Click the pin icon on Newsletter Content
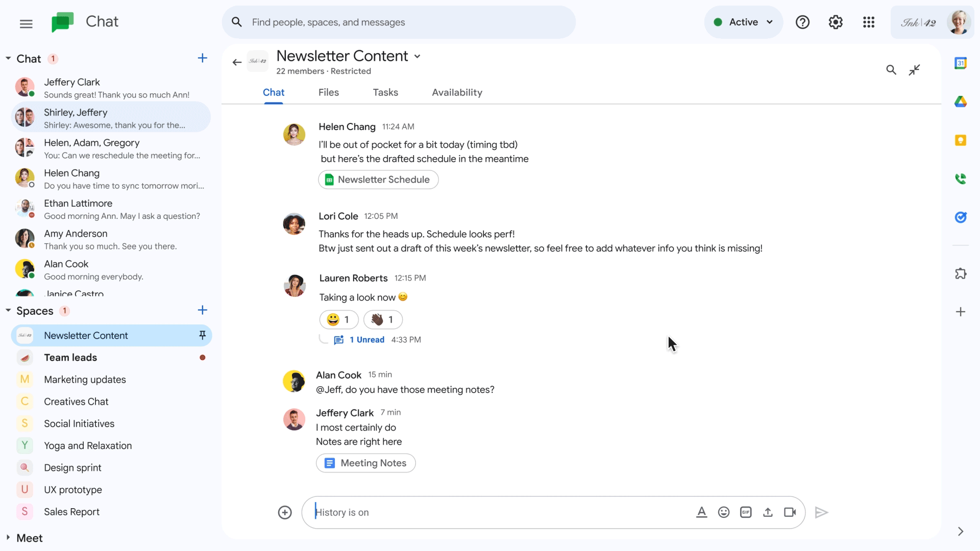 201,335
